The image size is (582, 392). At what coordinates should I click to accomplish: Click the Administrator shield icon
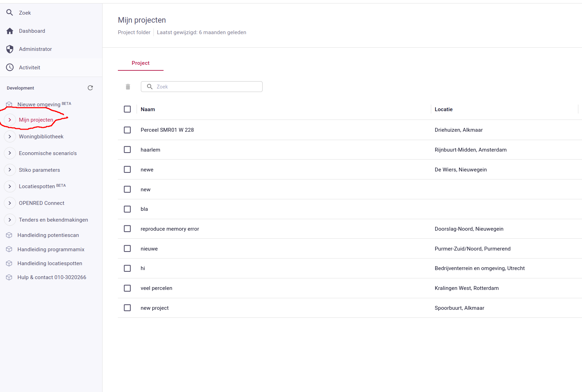pyautogui.click(x=10, y=49)
